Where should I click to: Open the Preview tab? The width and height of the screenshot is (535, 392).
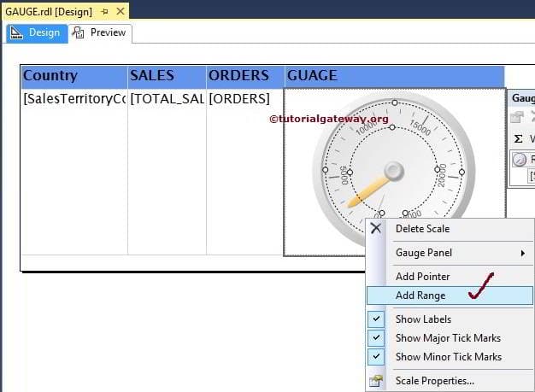coord(100,33)
